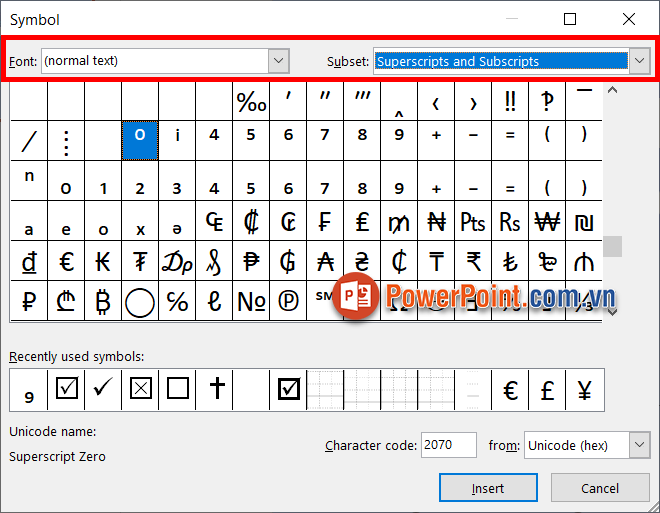
Task: Close the Symbol dialog window
Action: (x=629, y=19)
